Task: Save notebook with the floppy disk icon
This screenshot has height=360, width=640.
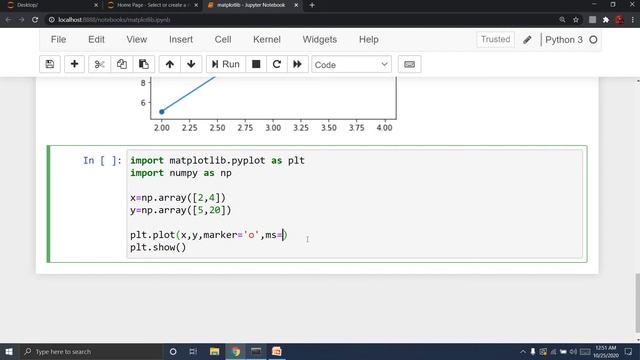Action: click(50, 64)
